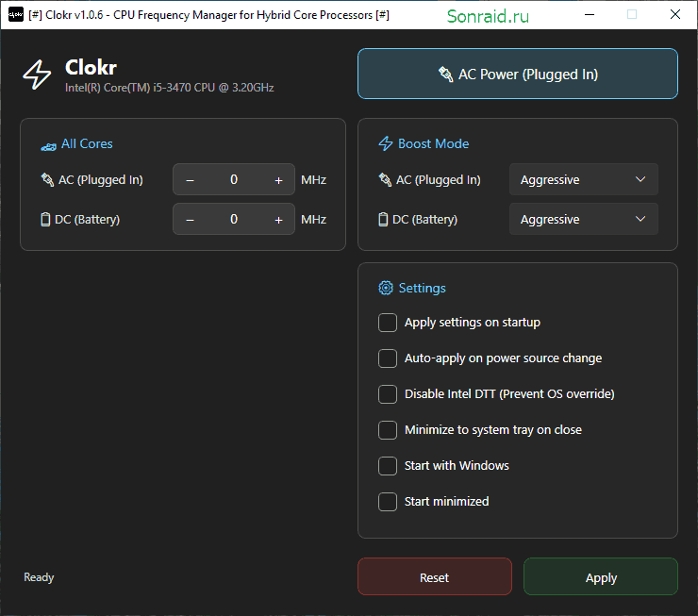Click battery icon beside Boost Mode DC row
698x616 pixels.
coord(383,220)
